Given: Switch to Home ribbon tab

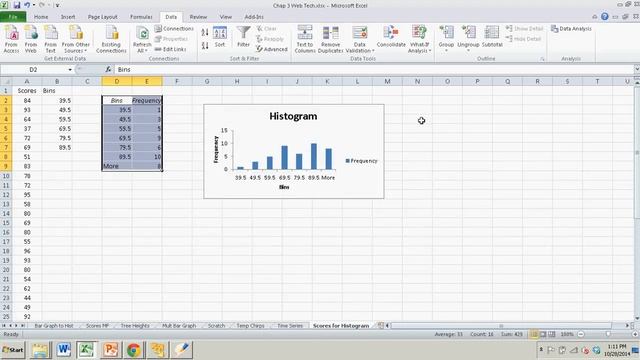Looking at the screenshot, I should click(x=41, y=17).
